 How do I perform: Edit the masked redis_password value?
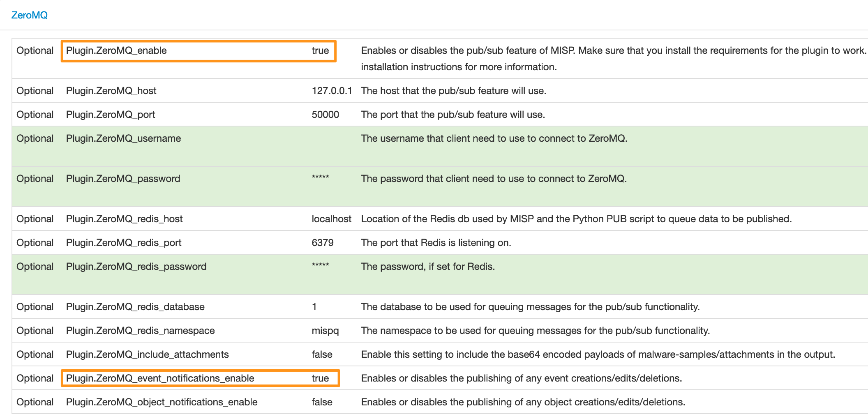(x=320, y=266)
